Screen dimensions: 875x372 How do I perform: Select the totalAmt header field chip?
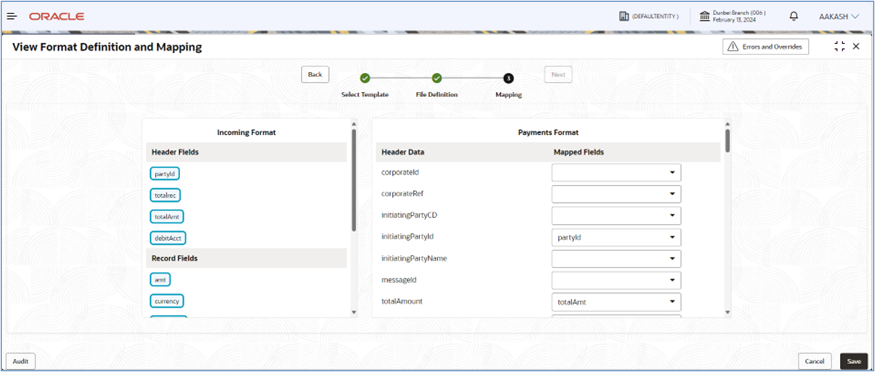[x=167, y=216]
